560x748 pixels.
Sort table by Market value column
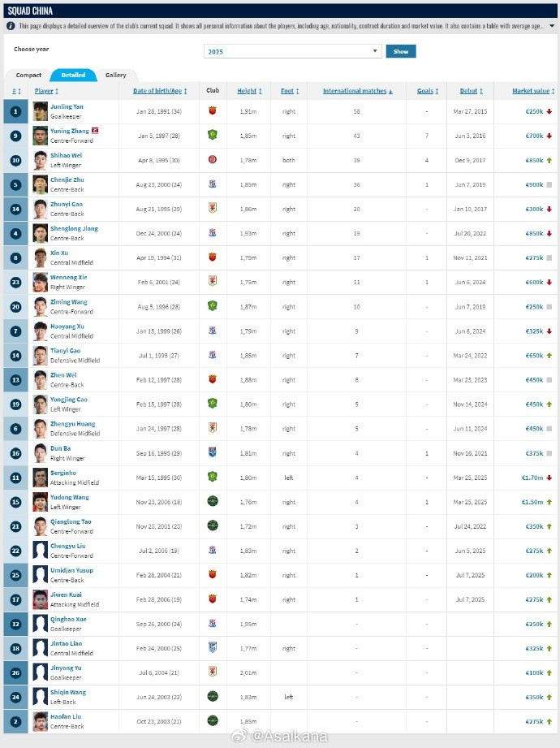point(533,91)
